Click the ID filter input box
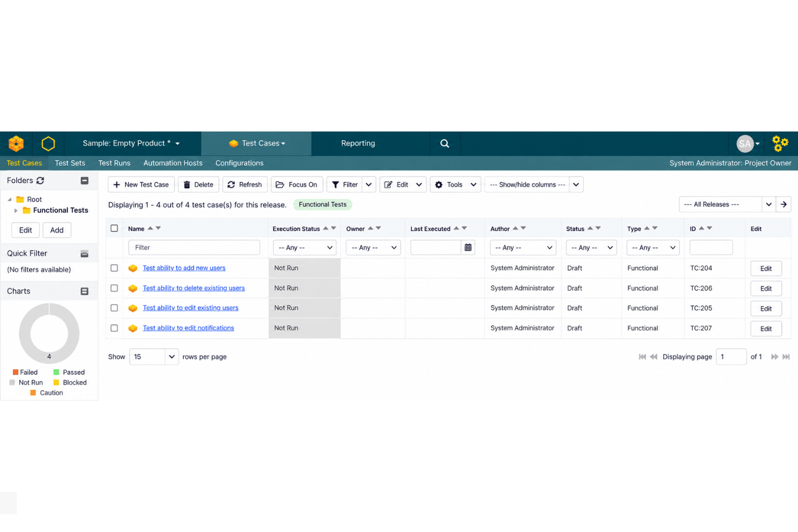Screen dimensions: 798x532 (x=711, y=247)
